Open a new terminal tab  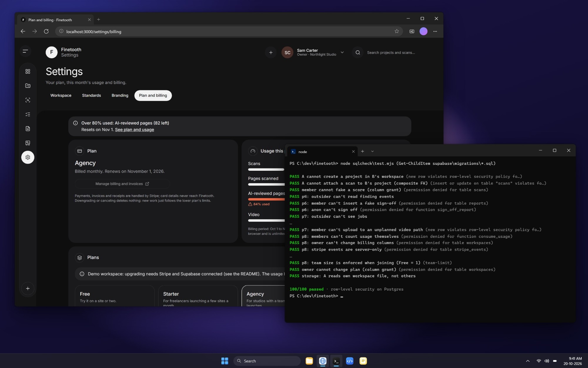tap(363, 151)
